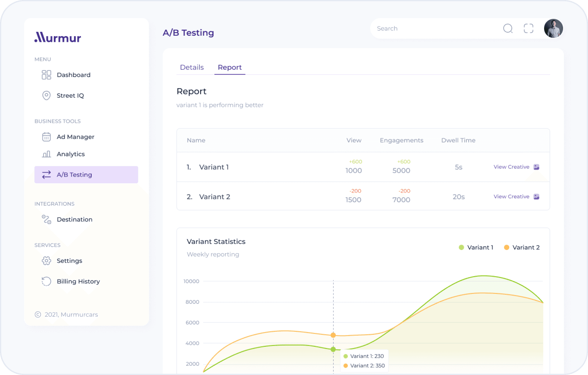
Task: Open View Creative link for Variant 2
Action: click(511, 197)
